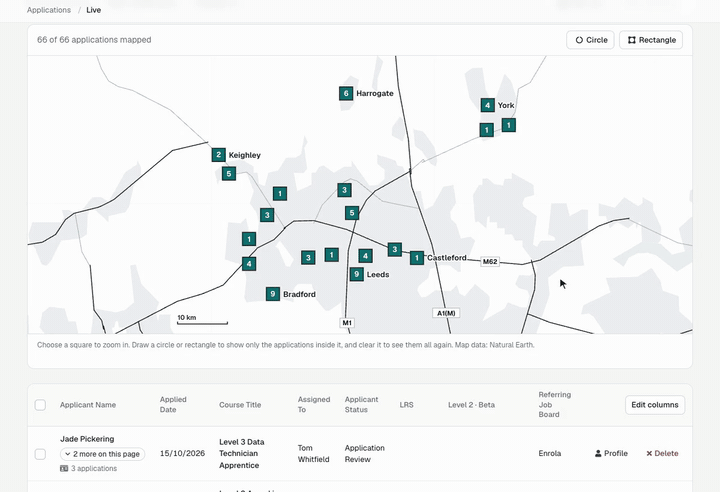The height and width of the screenshot is (492, 720).
Task: Tick the select-all checkbox in table header
Action: (40, 405)
